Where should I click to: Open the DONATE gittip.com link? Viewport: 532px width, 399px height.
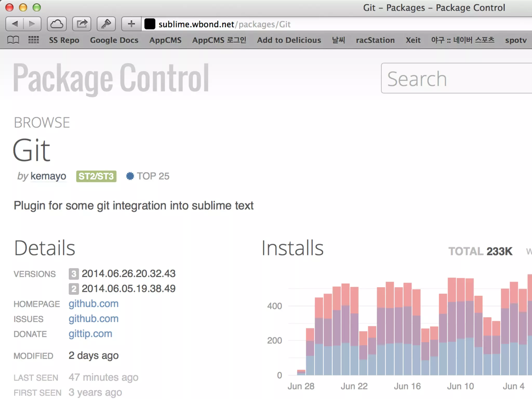[x=90, y=334]
